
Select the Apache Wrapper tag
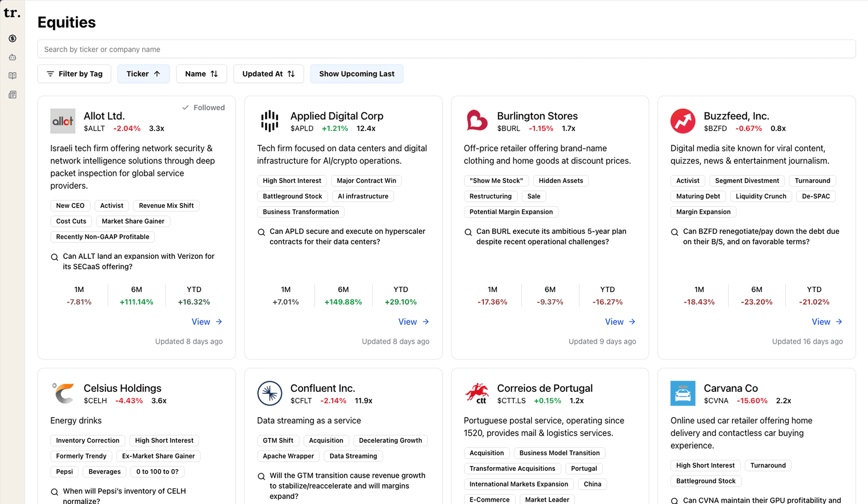click(288, 456)
